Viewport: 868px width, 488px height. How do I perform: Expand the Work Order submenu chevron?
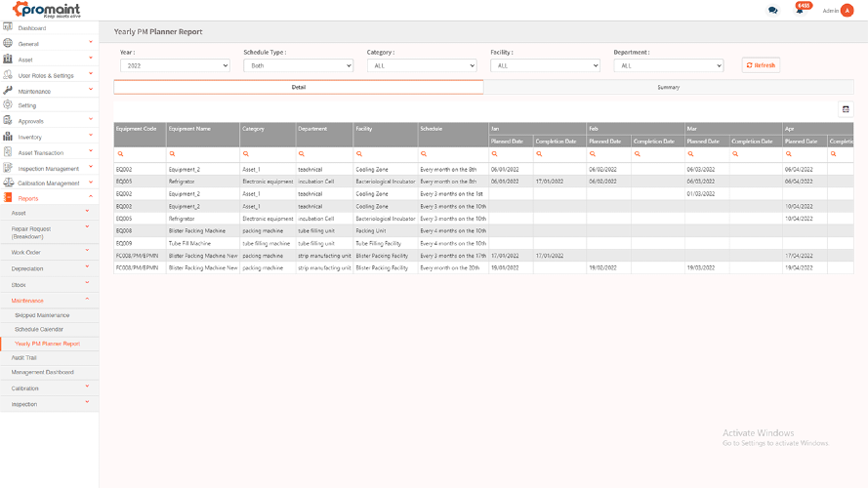coord(88,250)
